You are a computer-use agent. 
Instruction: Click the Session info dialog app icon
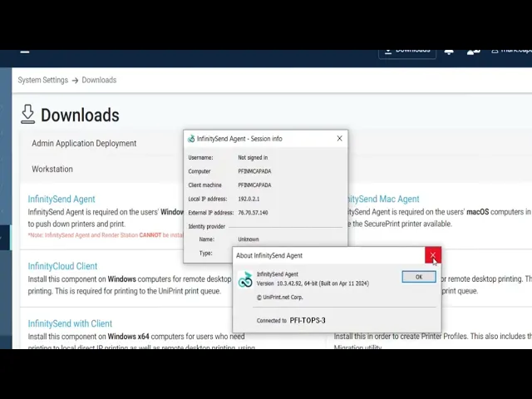click(x=191, y=139)
